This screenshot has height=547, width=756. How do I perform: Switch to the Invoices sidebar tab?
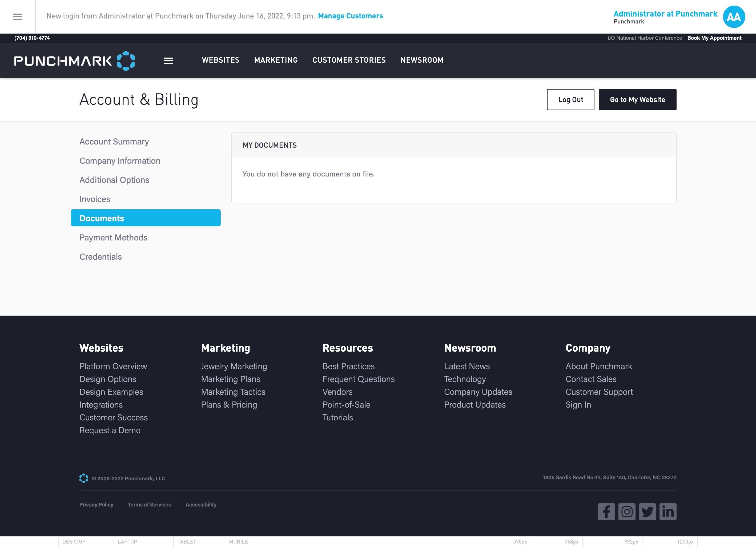coord(95,199)
